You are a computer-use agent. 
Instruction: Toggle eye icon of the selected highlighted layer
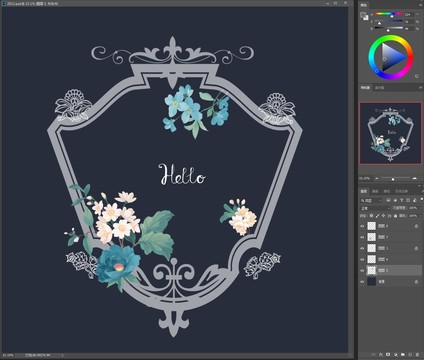(362, 270)
